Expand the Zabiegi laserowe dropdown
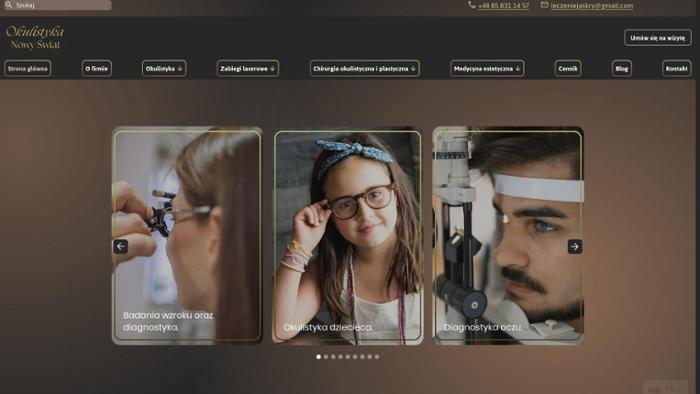Viewport: 700px width, 394px height. tap(248, 69)
